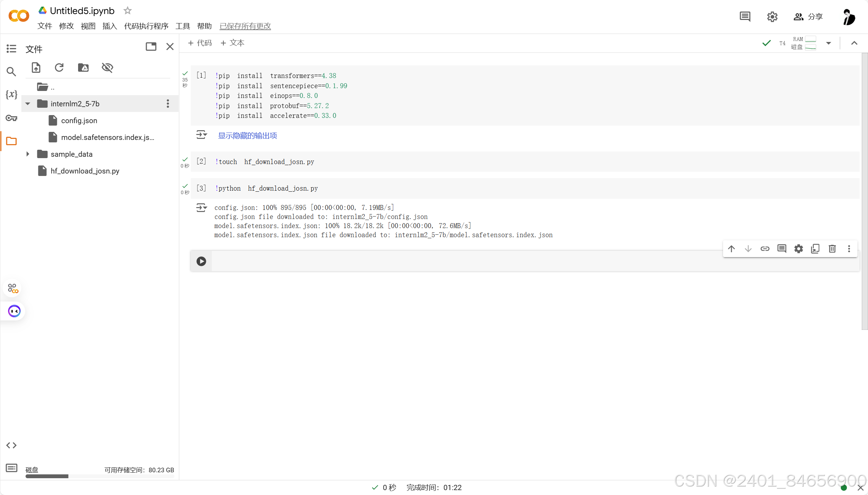Open the 代码执行程序 menu

click(x=146, y=26)
